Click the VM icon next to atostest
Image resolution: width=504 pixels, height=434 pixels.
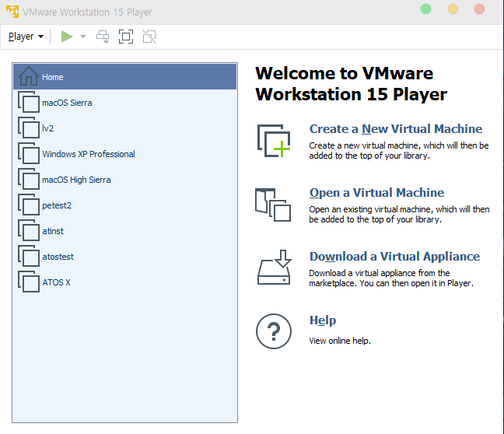click(29, 256)
